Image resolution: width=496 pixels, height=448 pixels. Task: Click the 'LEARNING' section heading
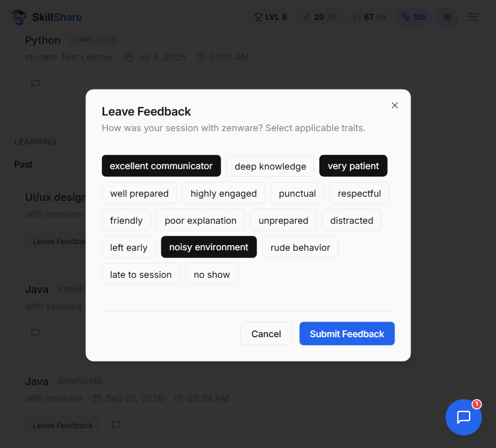click(35, 142)
